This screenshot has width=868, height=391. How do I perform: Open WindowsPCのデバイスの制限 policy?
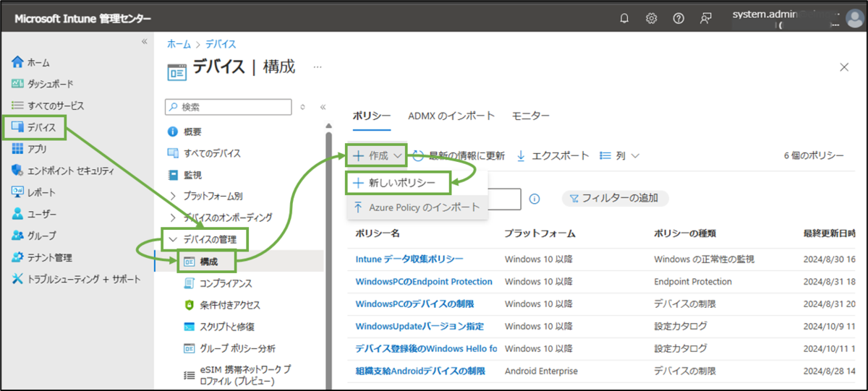pos(414,304)
